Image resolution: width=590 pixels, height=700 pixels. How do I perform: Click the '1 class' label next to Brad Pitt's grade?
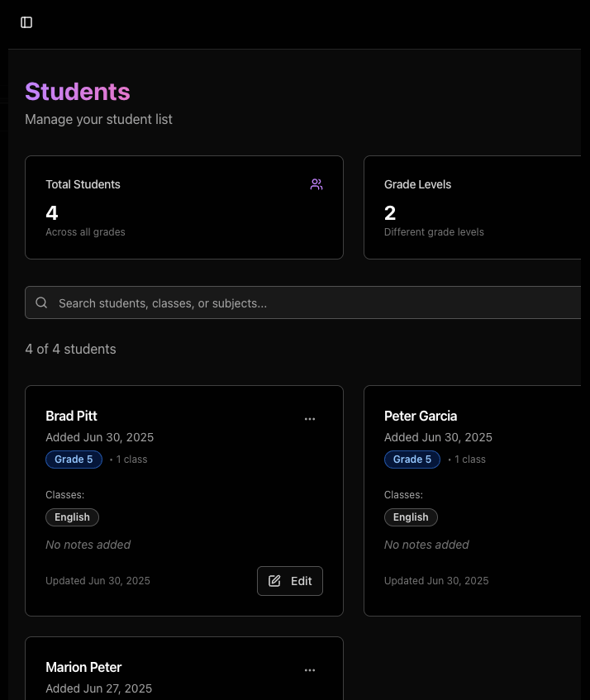[x=132, y=460]
